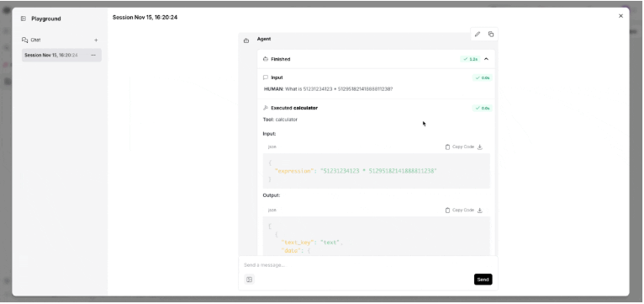The image size is (644, 304).
Task: Copy Code of the Output JSON
Action: [460, 211]
